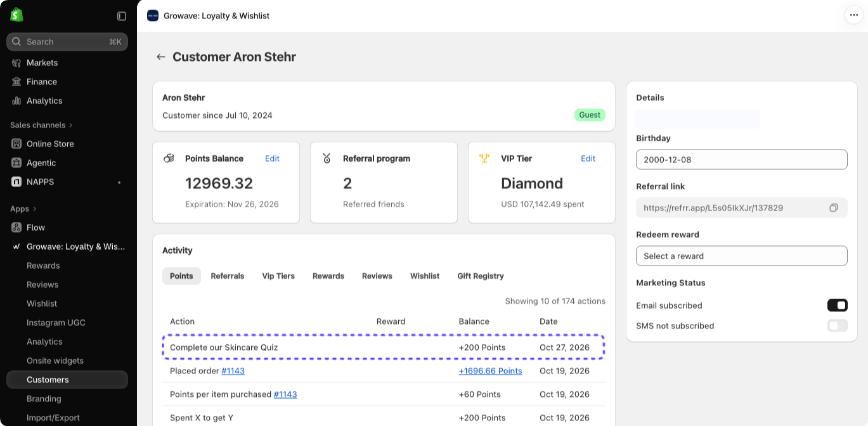Open Customers in Growave sidebar menu
This screenshot has width=868, height=426.
[x=67, y=380]
